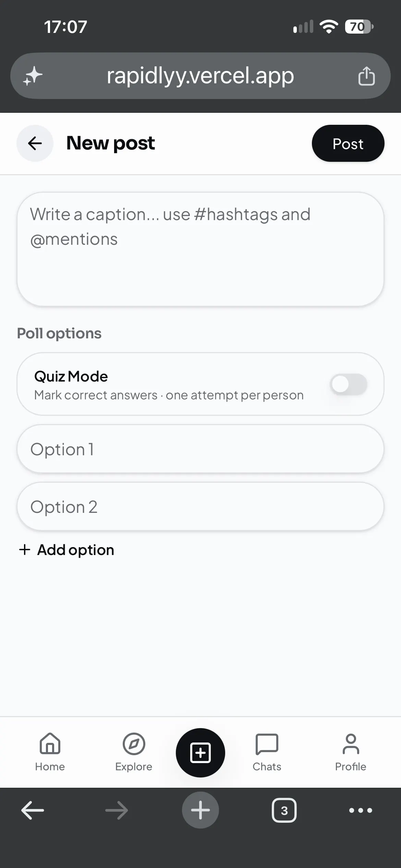Open a new browser tab with the plus button
Image resolution: width=401 pixels, height=868 pixels.
(200, 810)
